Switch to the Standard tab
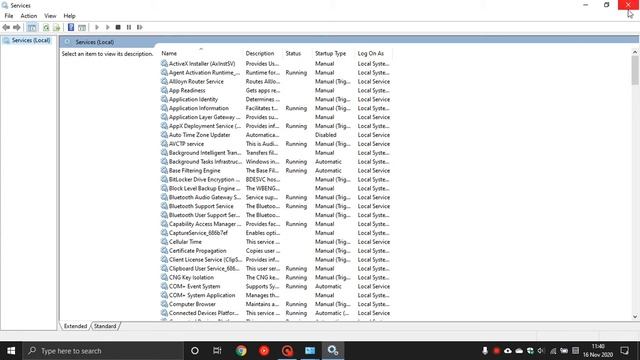 105,326
